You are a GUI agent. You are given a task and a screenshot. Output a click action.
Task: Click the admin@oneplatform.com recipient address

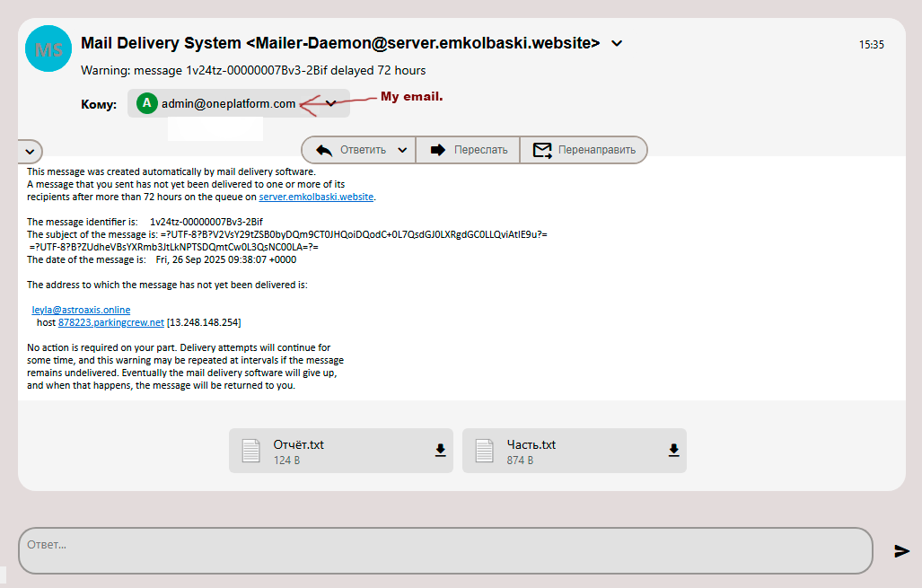(228, 103)
